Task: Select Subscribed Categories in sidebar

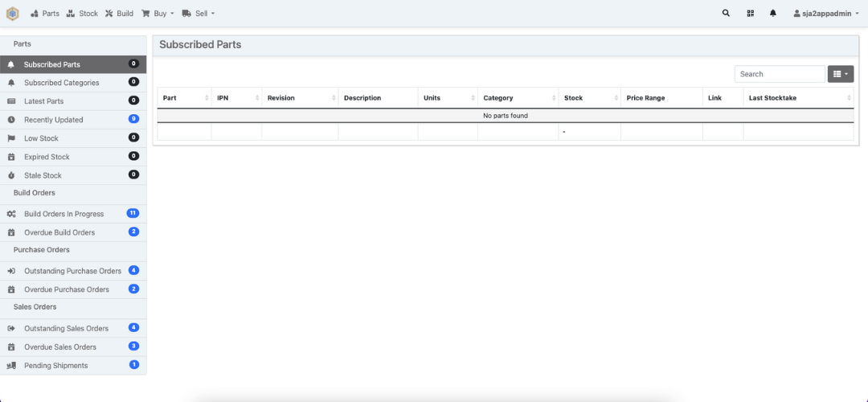Action: click(x=61, y=83)
